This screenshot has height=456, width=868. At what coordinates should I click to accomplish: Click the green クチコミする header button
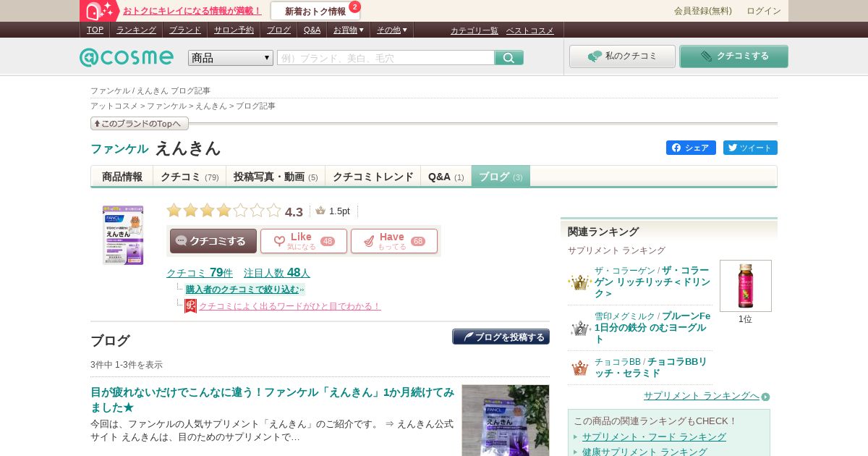pos(733,56)
